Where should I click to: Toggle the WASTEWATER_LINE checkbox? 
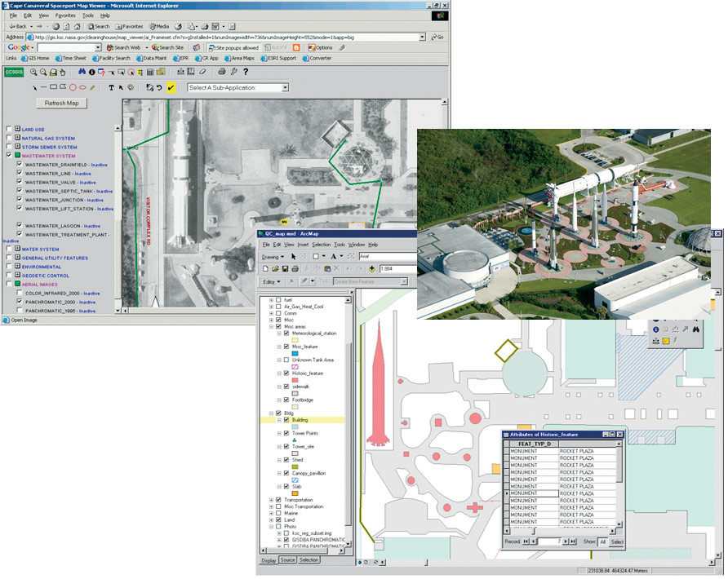[x=19, y=173]
